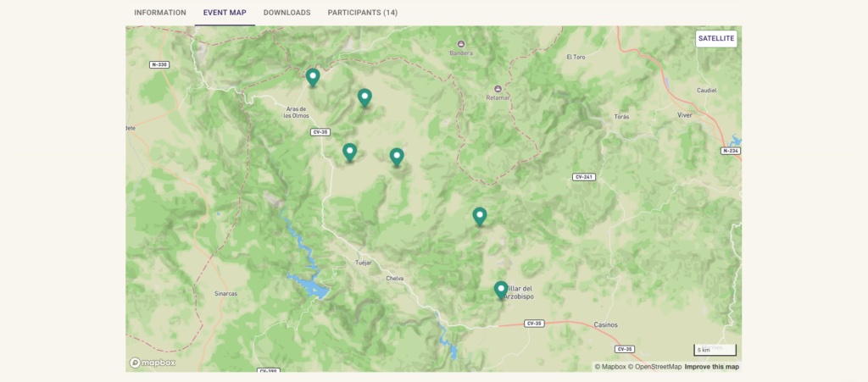
Task: Click the N-330 road shield
Action: pyautogui.click(x=159, y=64)
